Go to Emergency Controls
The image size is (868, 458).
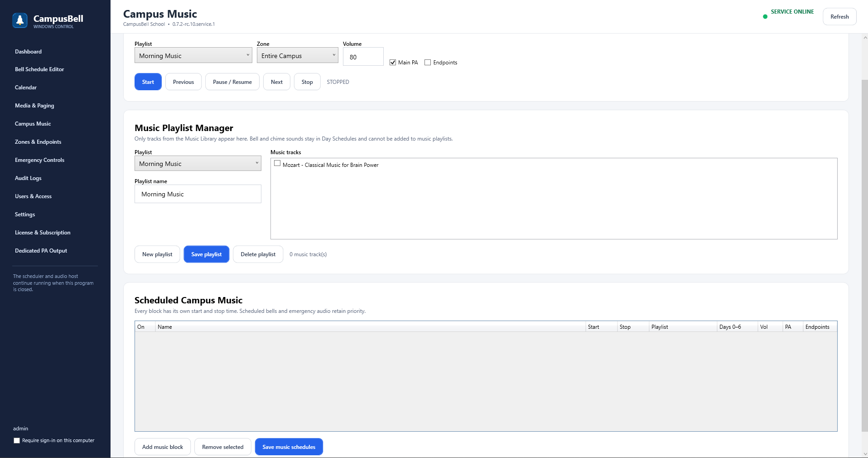pos(39,160)
